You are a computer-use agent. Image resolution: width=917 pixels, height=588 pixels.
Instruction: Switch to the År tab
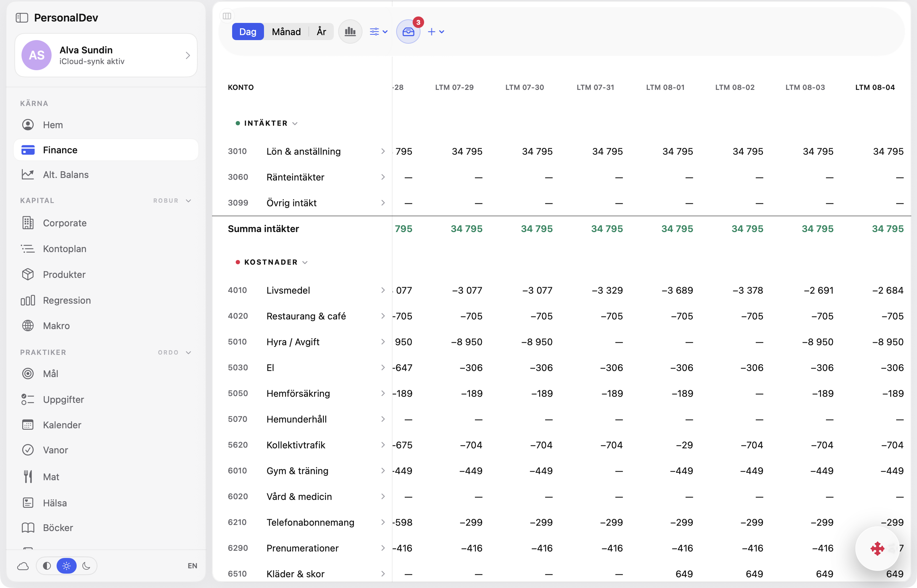click(321, 32)
